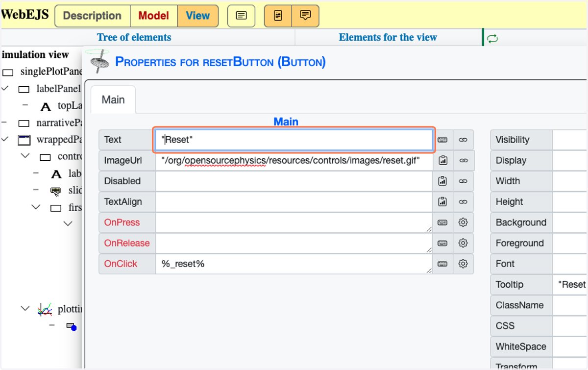This screenshot has height=370, width=588.
Task: Collapse the unlabeled node below the 'firs' panel
Action: point(68,224)
